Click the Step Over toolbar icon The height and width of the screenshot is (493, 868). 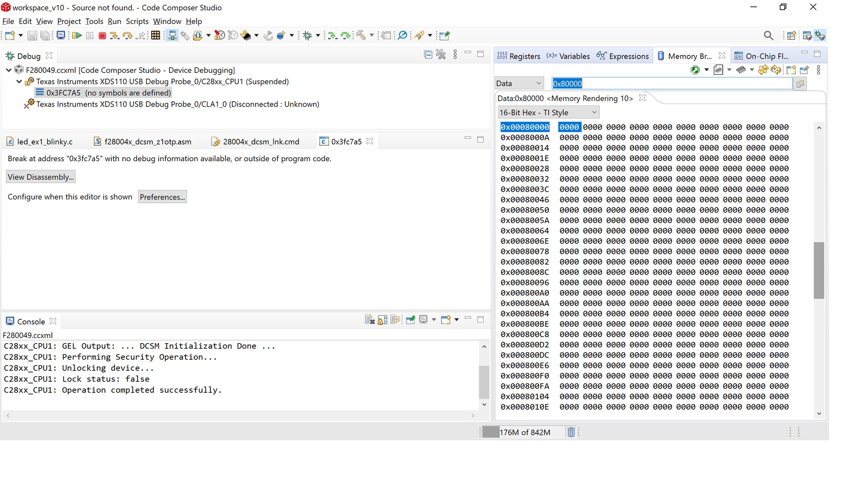click(128, 35)
